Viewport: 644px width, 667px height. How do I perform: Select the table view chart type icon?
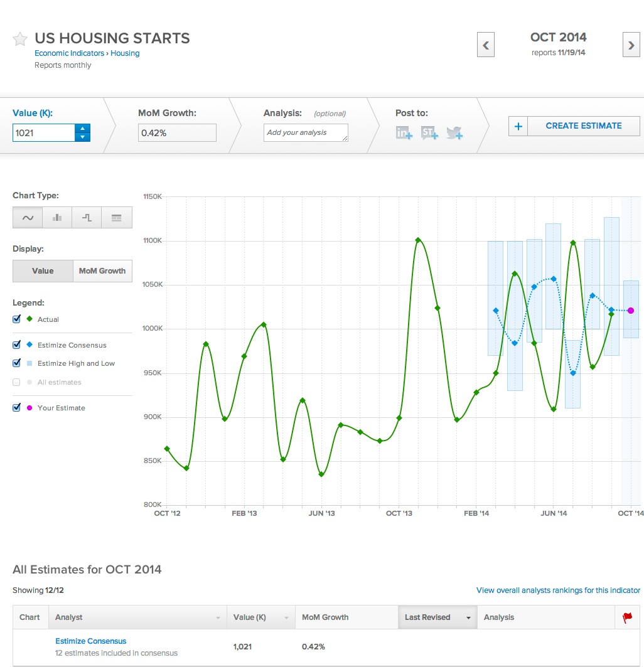pos(116,217)
